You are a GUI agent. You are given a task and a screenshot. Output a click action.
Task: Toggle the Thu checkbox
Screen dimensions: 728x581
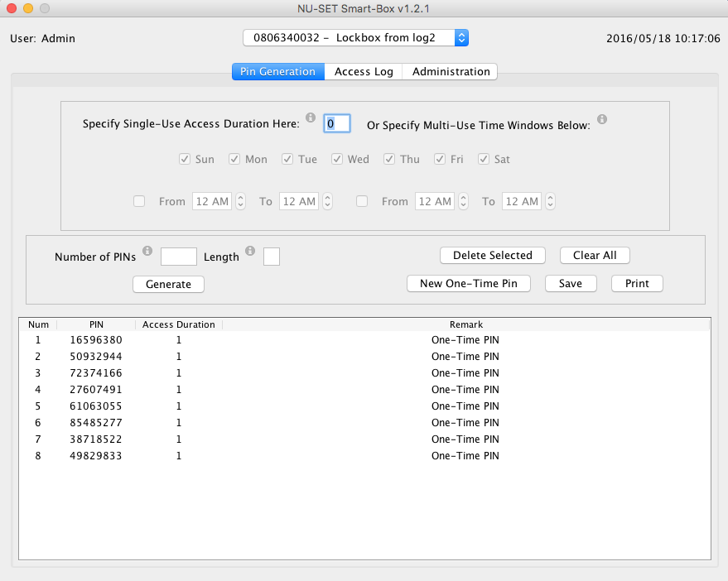coord(389,159)
